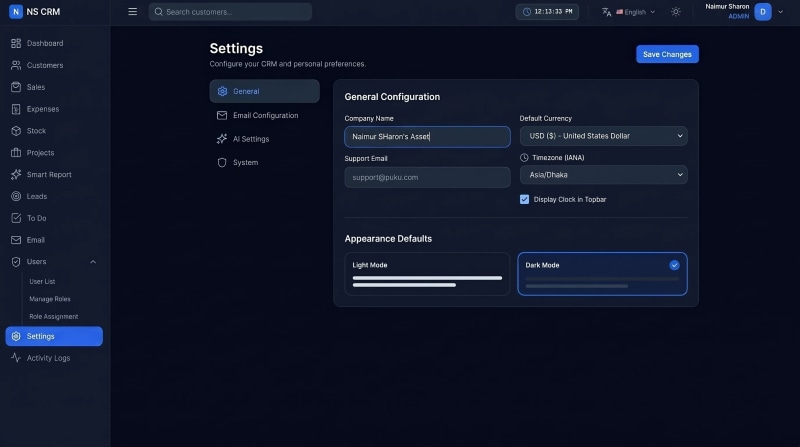Open Manage Roles under Users

tap(50, 299)
